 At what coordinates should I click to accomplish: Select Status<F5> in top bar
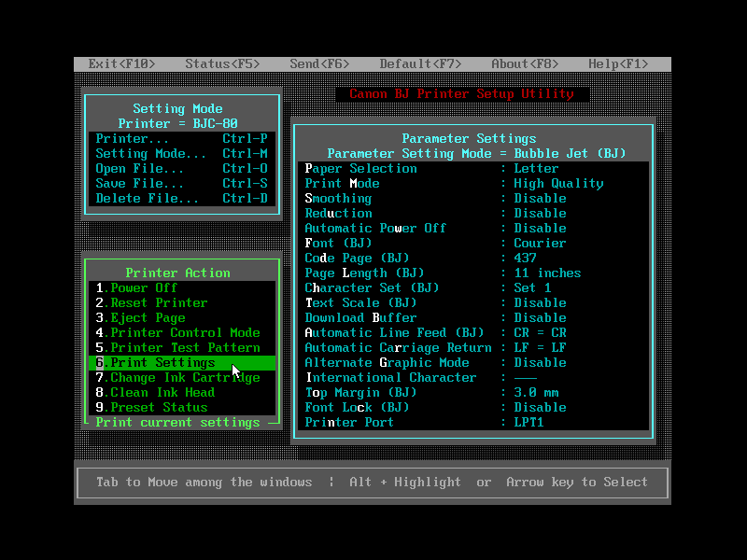click(222, 63)
